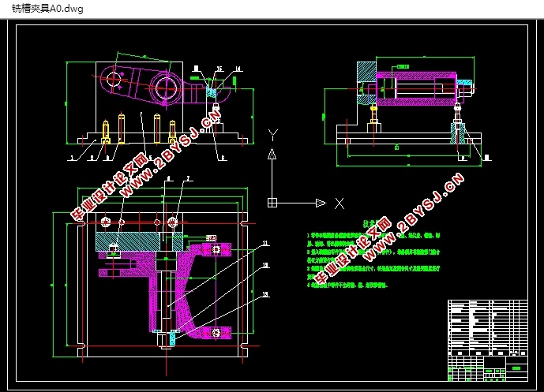This screenshot has height=392, width=544.
Task: Select the large cyan hatched block
Action: pyautogui.click(x=128, y=241)
